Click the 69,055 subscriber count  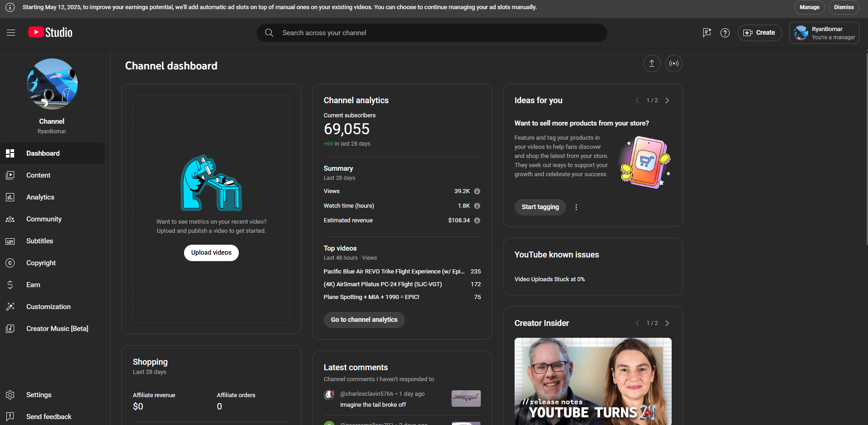click(x=347, y=129)
